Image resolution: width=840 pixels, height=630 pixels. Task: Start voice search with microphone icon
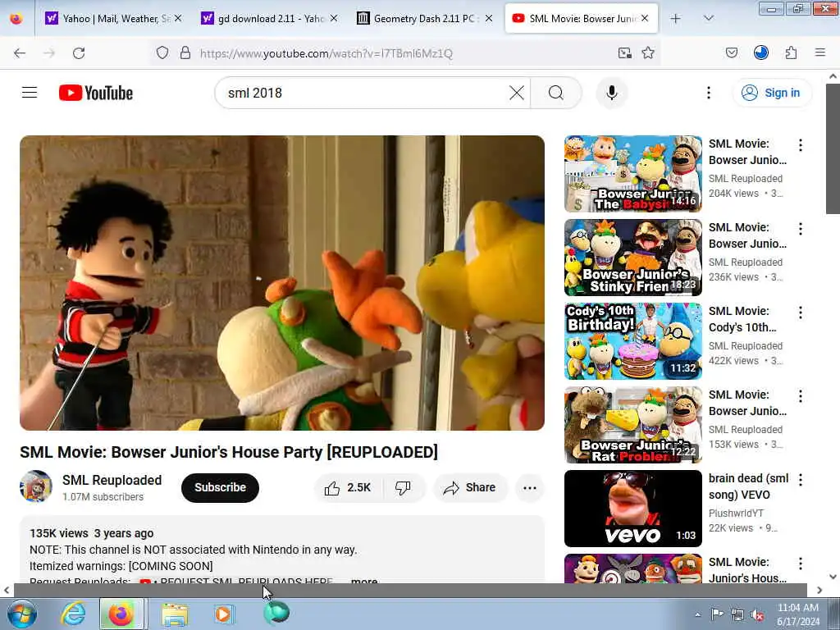click(x=611, y=93)
